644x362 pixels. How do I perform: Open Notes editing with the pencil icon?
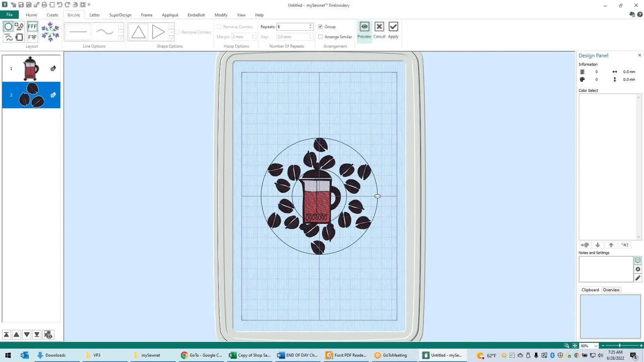click(638, 278)
